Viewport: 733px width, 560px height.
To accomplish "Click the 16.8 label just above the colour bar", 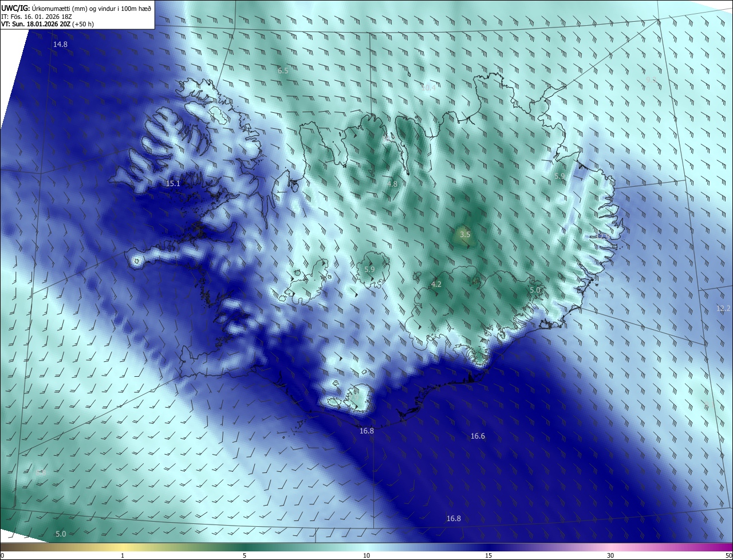I will 454,519.
